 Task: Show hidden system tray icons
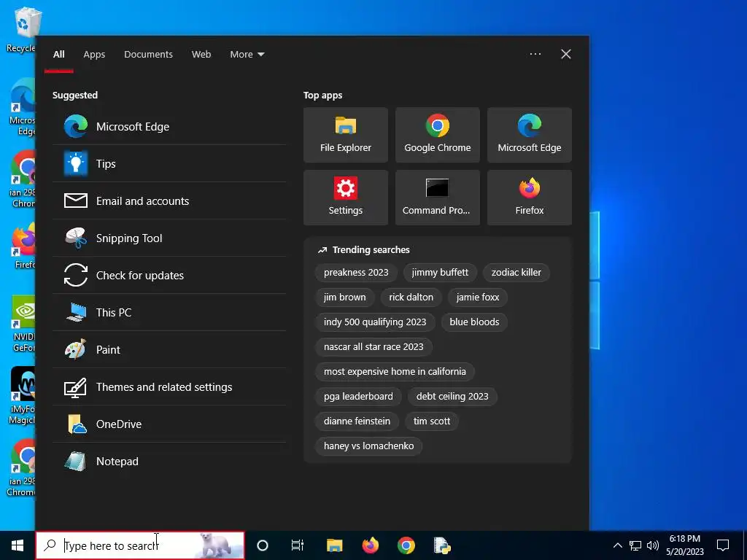click(617, 545)
